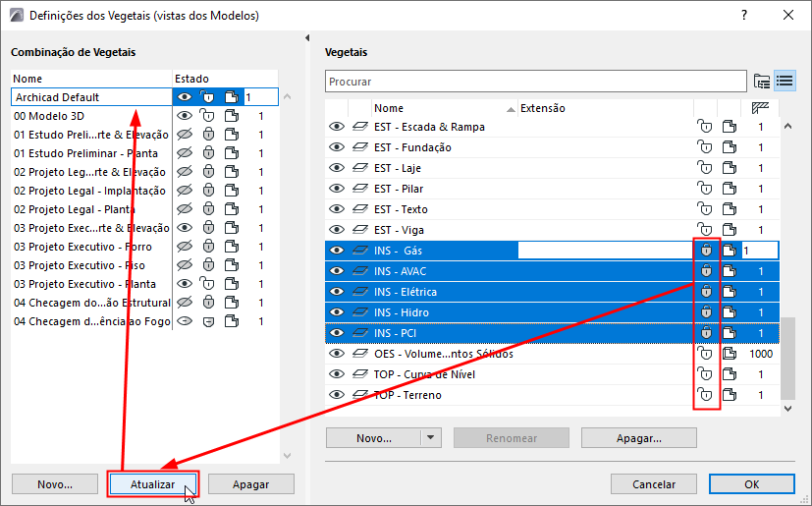Click the layers list scrollbar thumb

pyautogui.click(x=787, y=358)
